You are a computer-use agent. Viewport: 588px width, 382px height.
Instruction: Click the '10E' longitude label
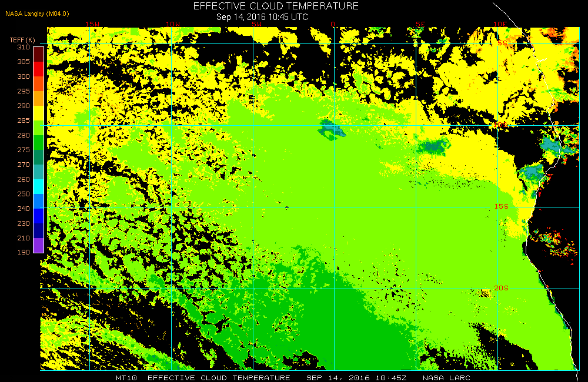coord(500,24)
